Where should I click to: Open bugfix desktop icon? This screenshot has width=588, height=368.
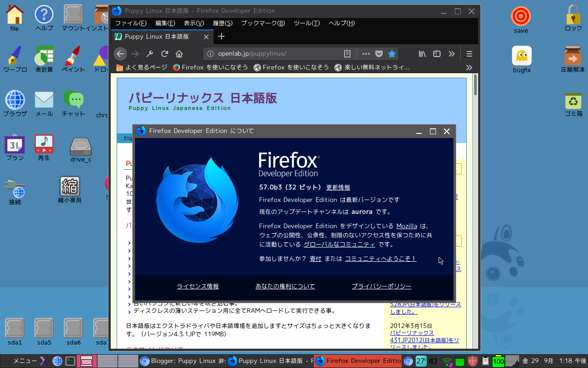[x=522, y=60]
